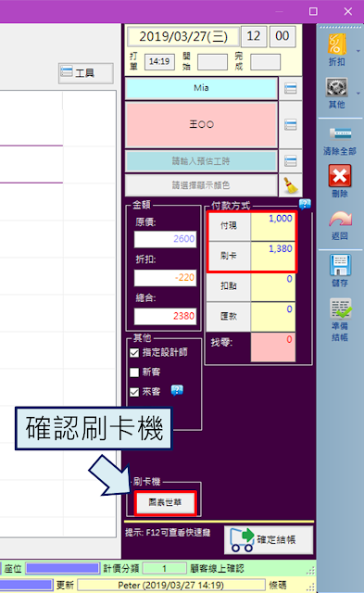
Task: Click the 更新 field showing Peter
Action: [x=170, y=585]
